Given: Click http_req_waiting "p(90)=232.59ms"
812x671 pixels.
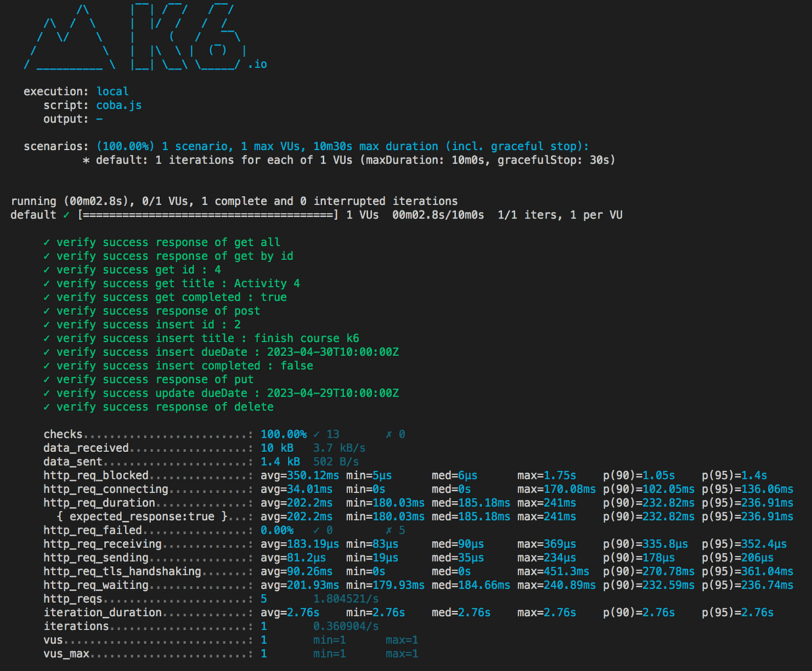Looking at the screenshot, I should (650, 585).
